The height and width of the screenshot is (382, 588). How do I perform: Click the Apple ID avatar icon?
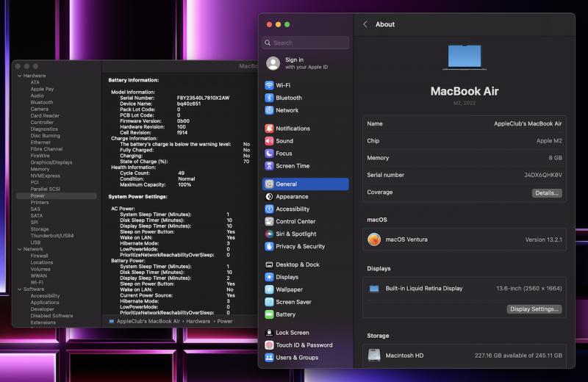[273, 63]
